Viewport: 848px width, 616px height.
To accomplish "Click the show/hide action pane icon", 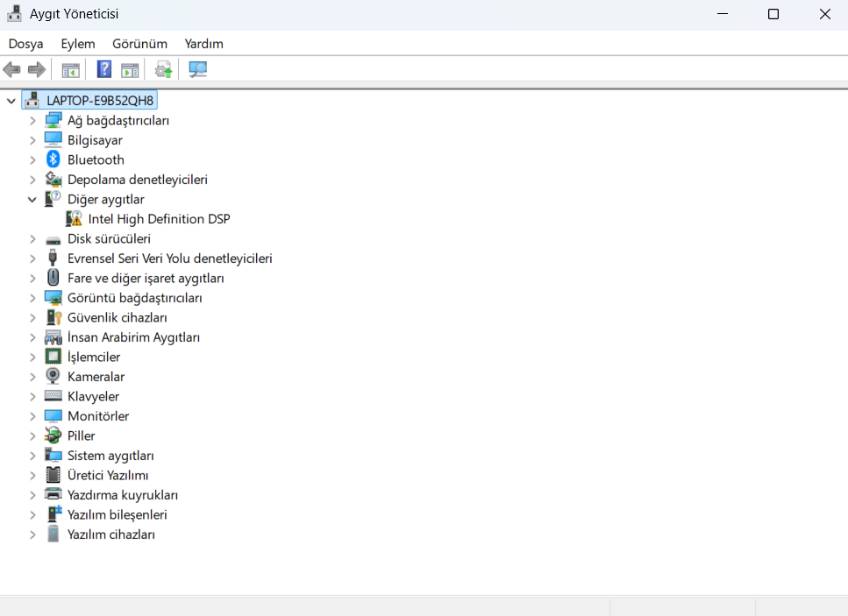I will point(130,70).
